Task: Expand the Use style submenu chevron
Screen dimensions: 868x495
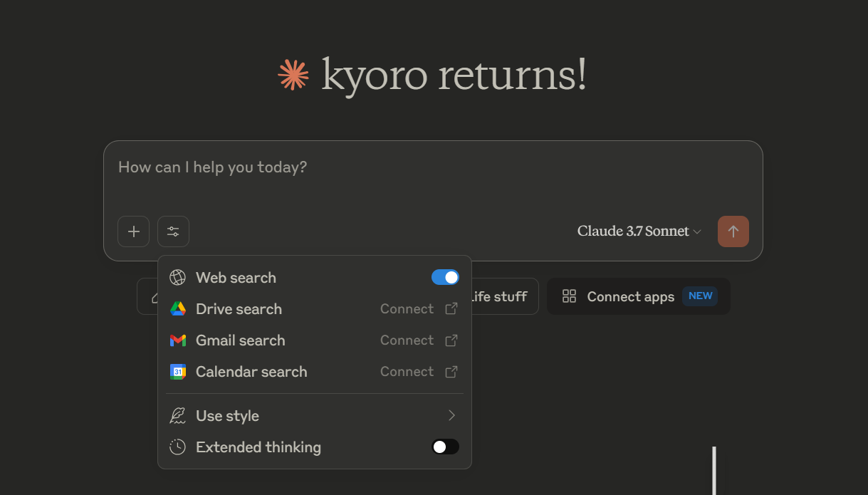Action: (x=451, y=416)
